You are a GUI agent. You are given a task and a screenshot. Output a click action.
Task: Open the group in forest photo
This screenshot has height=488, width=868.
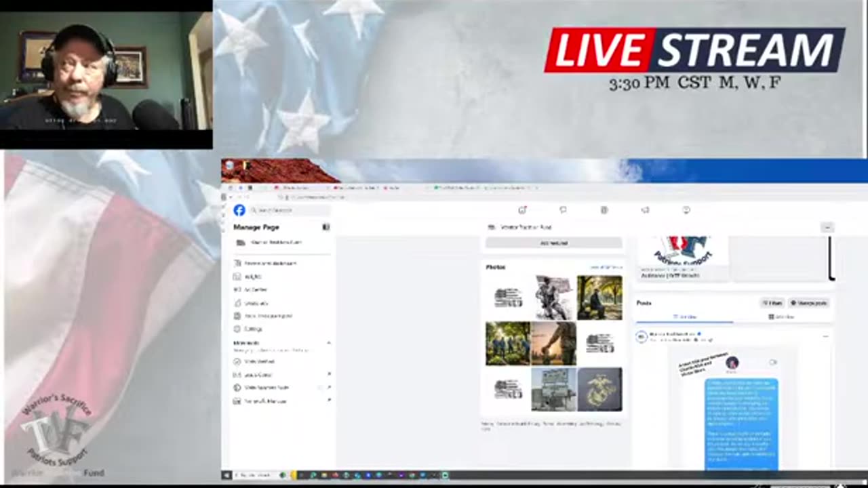[x=508, y=344]
